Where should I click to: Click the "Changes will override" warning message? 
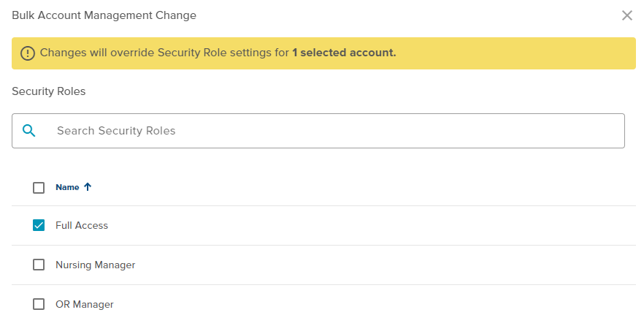tap(164, 53)
